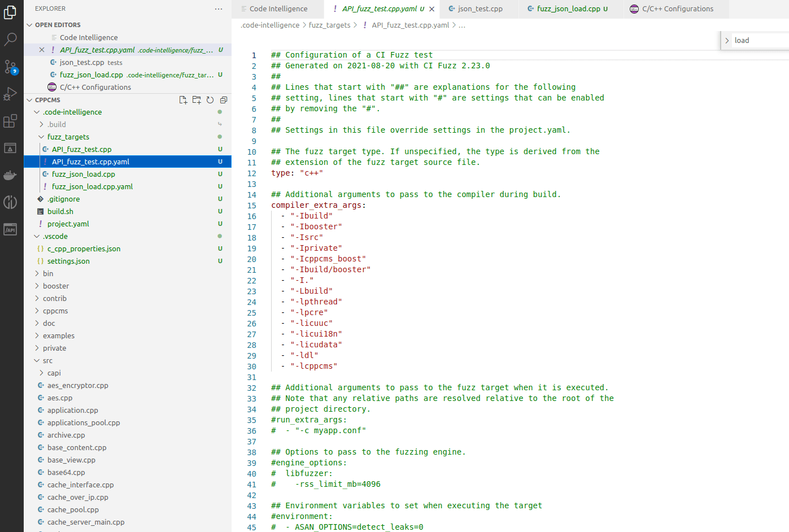Select C/C++ Configurations in Open Editors

tap(128, 88)
